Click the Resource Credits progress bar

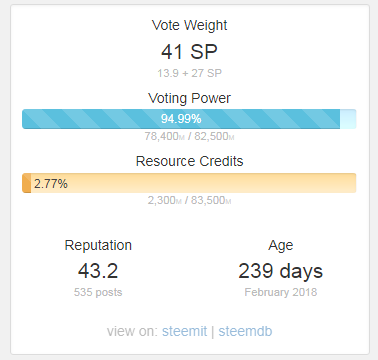coord(189,183)
